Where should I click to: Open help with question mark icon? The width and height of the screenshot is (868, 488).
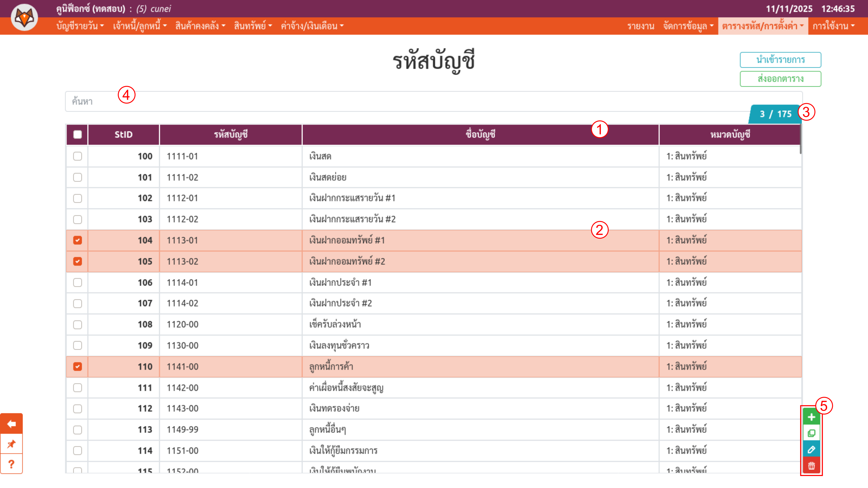tap(11, 464)
